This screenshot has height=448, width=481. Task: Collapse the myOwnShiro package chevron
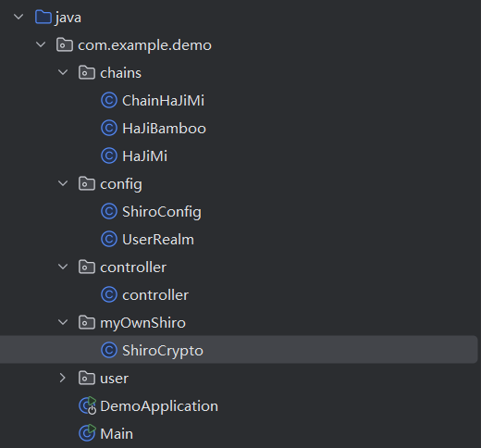coord(63,322)
